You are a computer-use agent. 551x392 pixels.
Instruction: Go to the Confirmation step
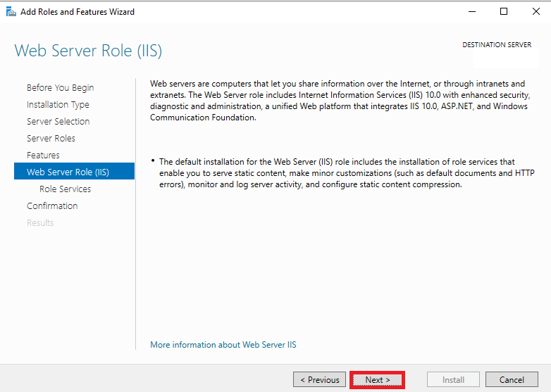coord(52,206)
